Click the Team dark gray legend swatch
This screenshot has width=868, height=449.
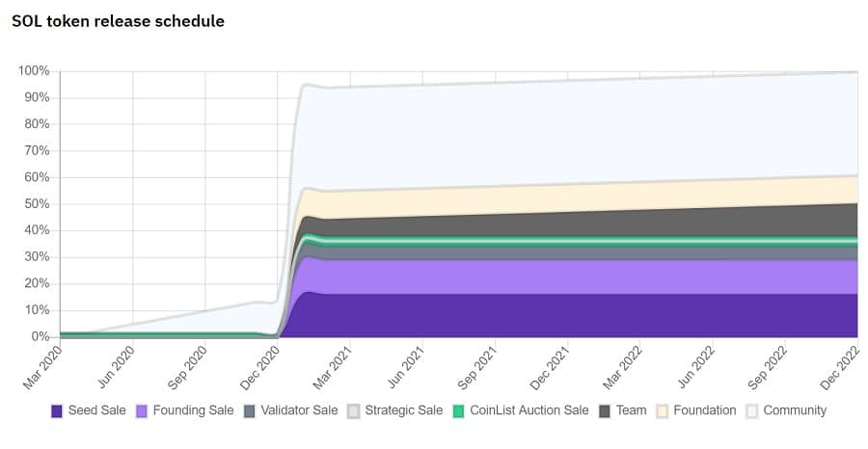click(605, 410)
